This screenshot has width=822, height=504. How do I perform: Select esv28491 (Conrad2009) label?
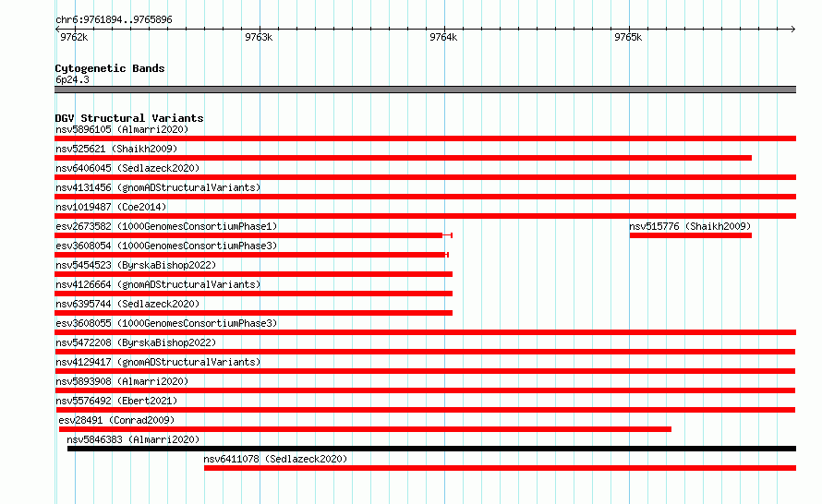pos(116,420)
